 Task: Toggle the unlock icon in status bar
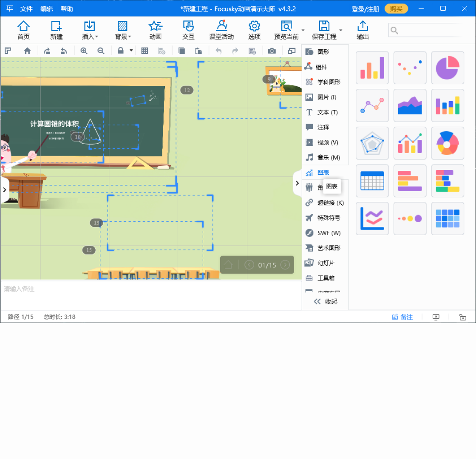click(462, 317)
